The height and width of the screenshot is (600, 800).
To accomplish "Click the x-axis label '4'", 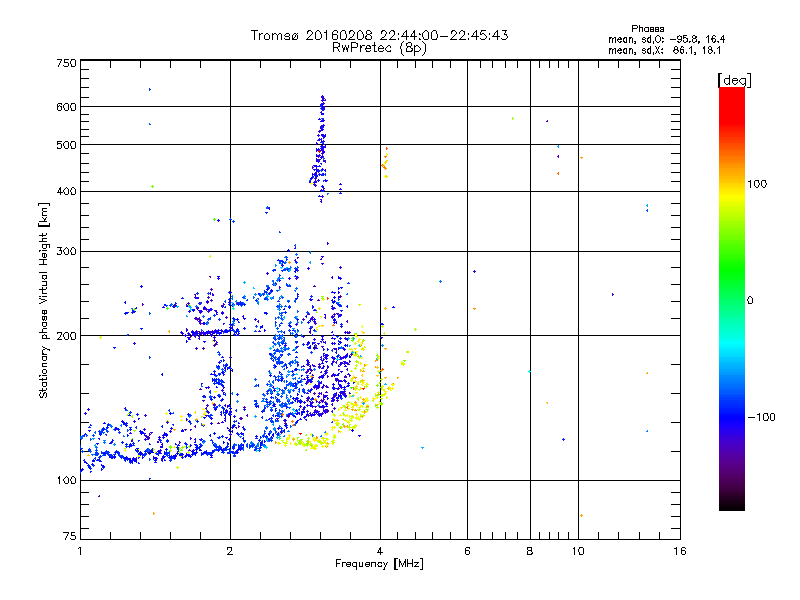I will (x=380, y=551).
